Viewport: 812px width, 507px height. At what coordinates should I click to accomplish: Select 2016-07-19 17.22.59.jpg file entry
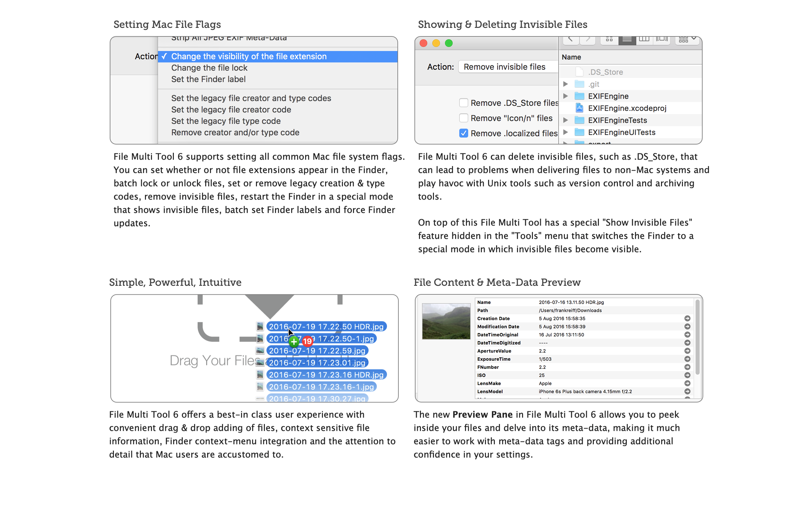(x=317, y=351)
